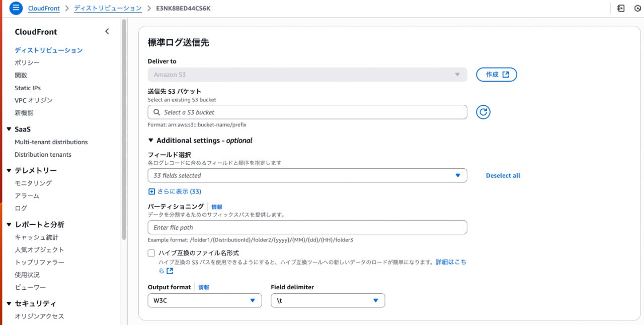Open モニタリング in the sidebar
The width and height of the screenshot is (644, 325).
pos(33,183)
